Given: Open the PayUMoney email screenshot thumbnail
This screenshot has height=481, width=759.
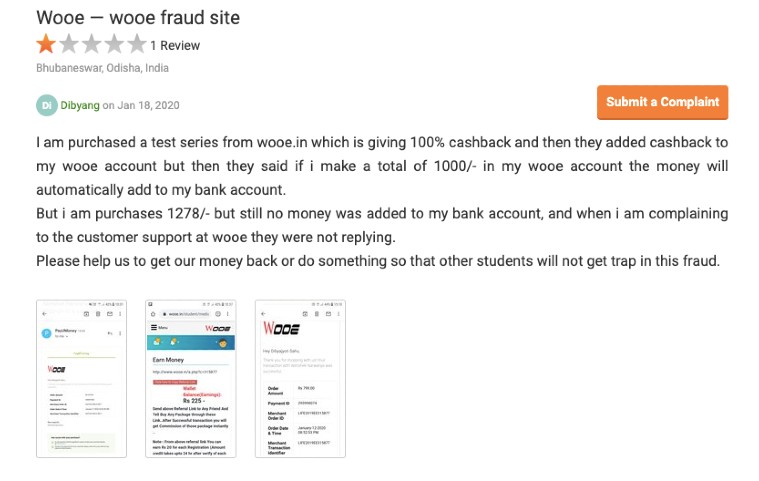Looking at the screenshot, I should 81,378.
